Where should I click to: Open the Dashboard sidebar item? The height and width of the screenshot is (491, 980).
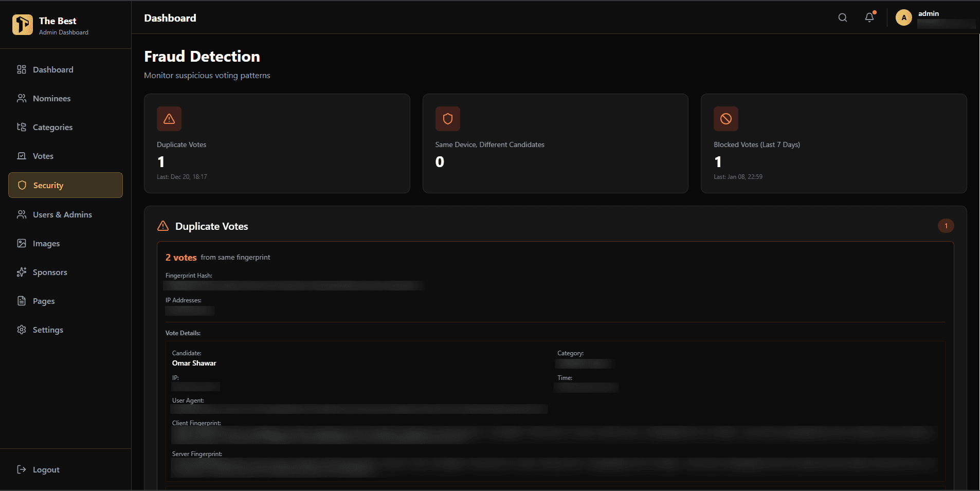coord(65,69)
